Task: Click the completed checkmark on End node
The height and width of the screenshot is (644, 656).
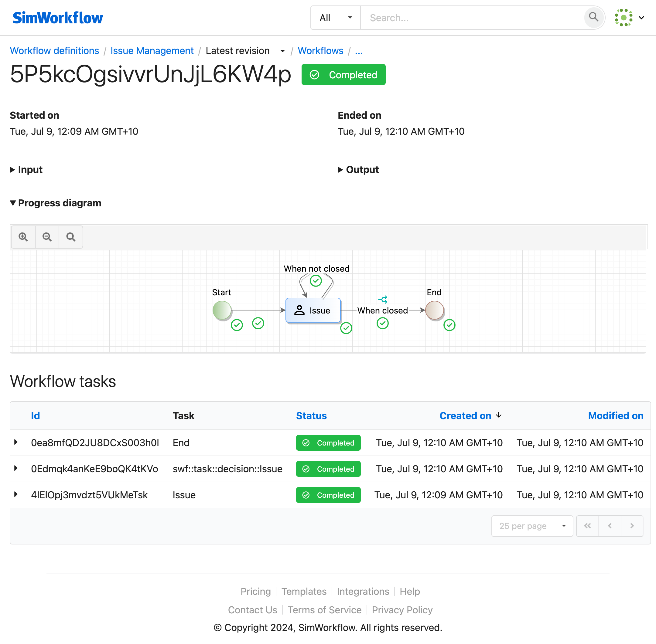Action: 449,325
